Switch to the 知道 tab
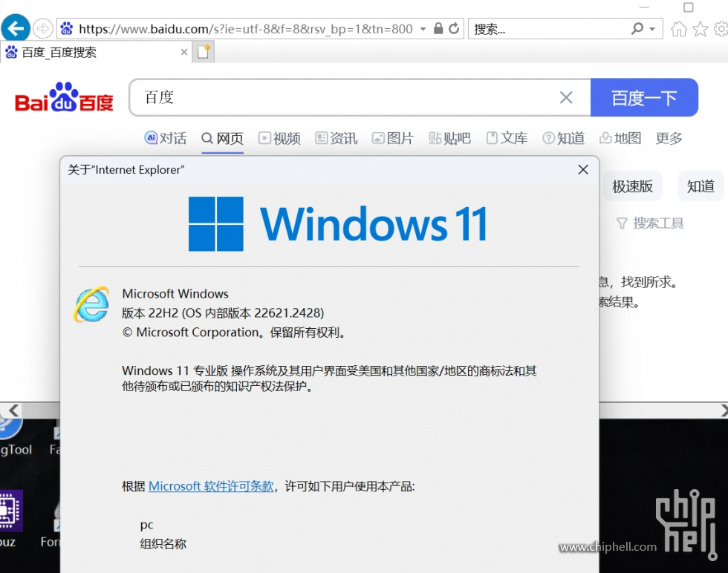The height and width of the screenshot is (573, 728). coord(564,138)
